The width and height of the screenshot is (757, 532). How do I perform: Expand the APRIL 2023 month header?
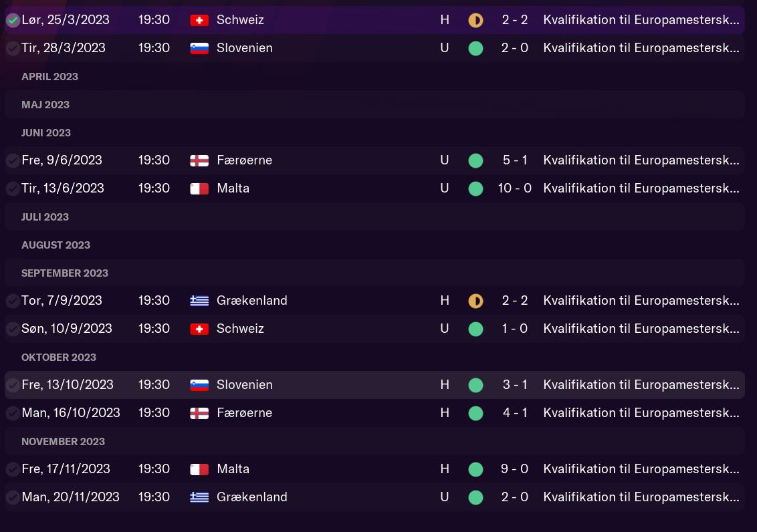(49, 76)
